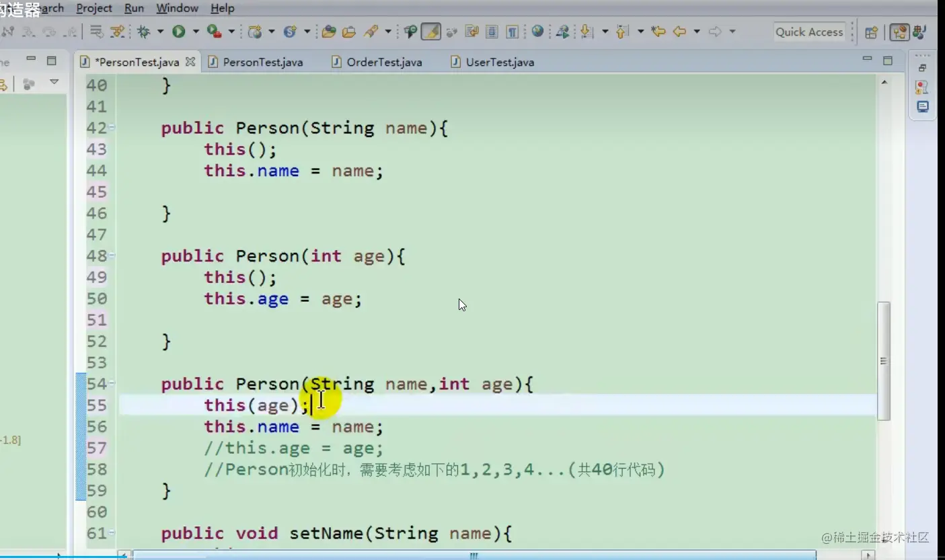945x560 pixels.
Task: Click line number 55 in the gutter
Action: (97, 405)
